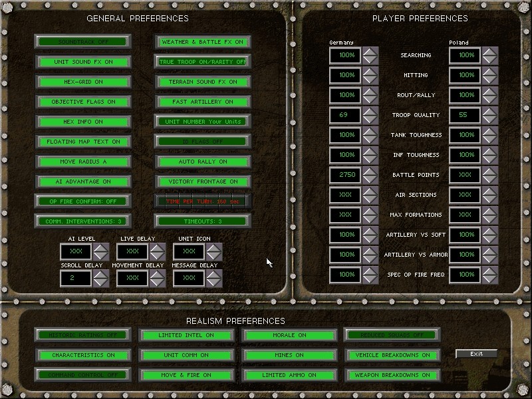Image resolution: width=532 pixels, height=399 pixels.
Task: Adjust Germany Inf Toughness arrow stepper
Action: click(x=370, y=155)
